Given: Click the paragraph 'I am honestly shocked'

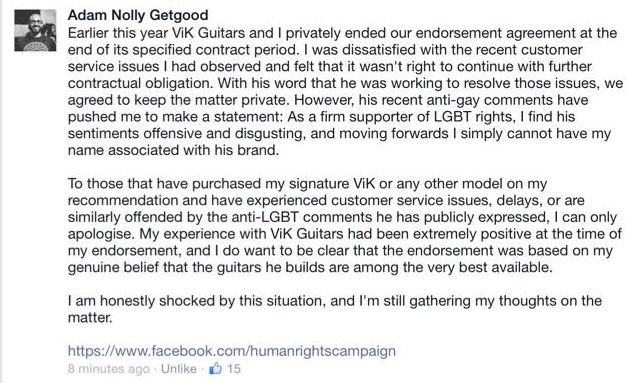Looking at the screenshot, I should click(x=335, y=309).
